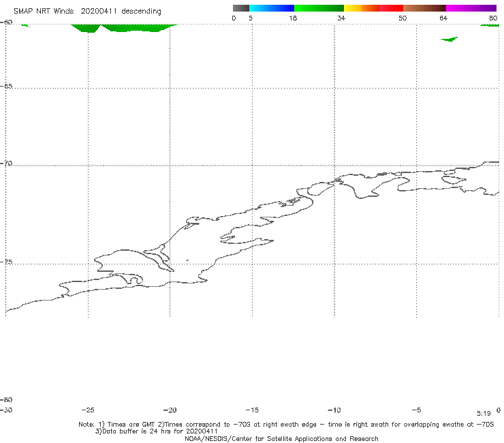504x443 pixels.
Task: Click the '-80' latitude label at bottom left
Action: point(6,399)
